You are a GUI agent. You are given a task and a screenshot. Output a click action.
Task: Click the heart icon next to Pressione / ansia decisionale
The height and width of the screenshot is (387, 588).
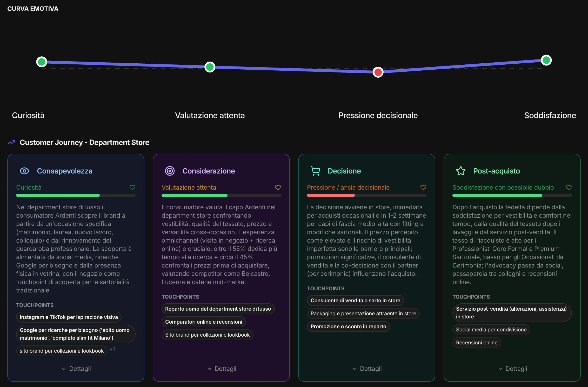click(x=423, y=188)
